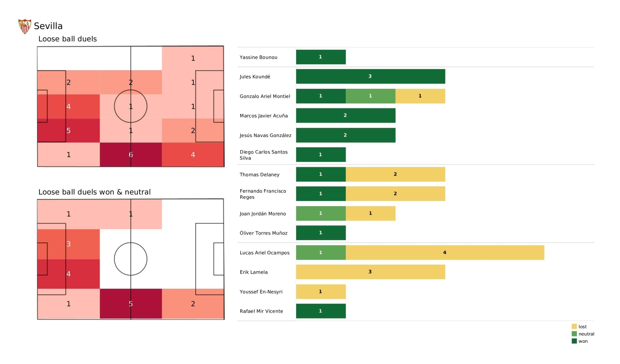This screenshot has width=620, height=364.
Task: Click 'Loose ball duels won & neutral' heading
Action: pos(94,192)
